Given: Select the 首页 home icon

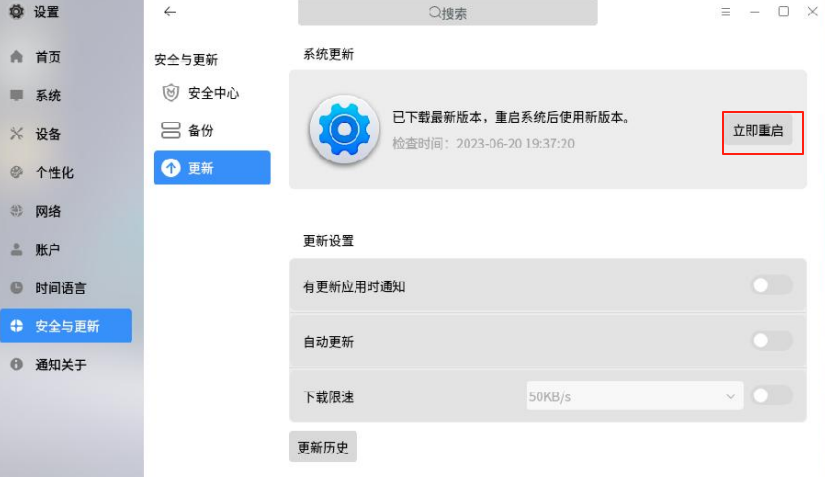Looking at the screenshot, I should (x=16, y=56).
